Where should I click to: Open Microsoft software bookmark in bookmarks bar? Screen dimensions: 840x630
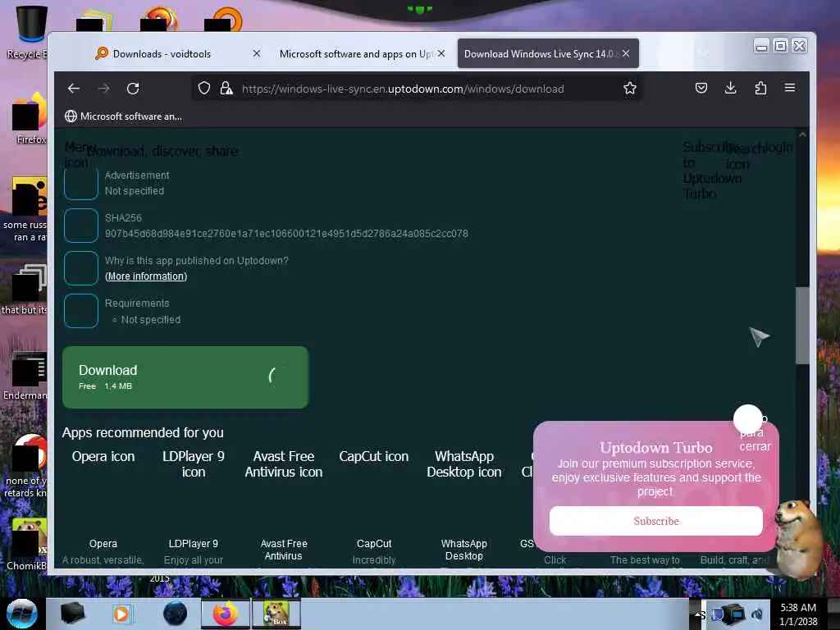pos(124,116)
